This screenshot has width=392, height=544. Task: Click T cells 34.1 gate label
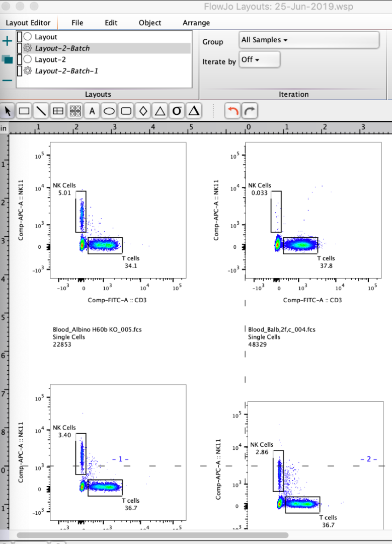[x=131, y=262]
